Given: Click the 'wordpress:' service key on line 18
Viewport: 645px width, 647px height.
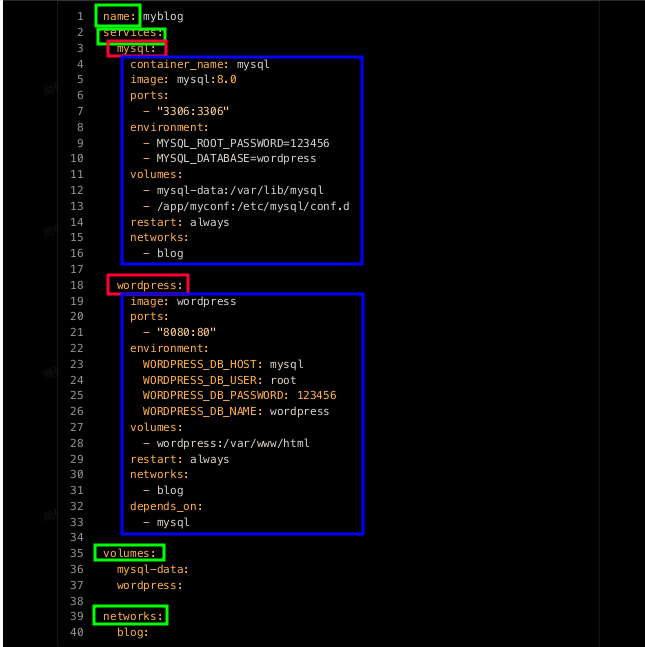Looking at the screenshot, I should click(x=149, y=285).
